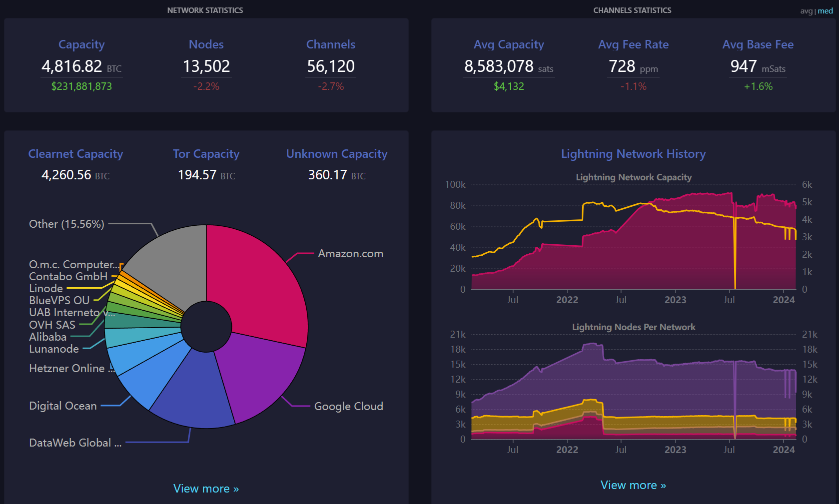
Task: Select the Amazon.com pie slice
Action: [x=260, y=285]
